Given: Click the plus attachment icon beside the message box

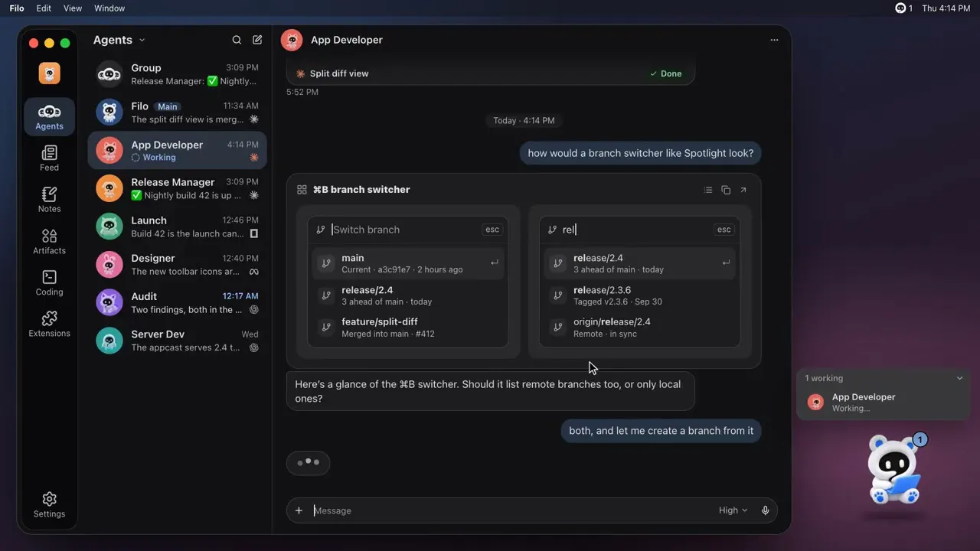Looking at the screenshot, I should point(299,510).
